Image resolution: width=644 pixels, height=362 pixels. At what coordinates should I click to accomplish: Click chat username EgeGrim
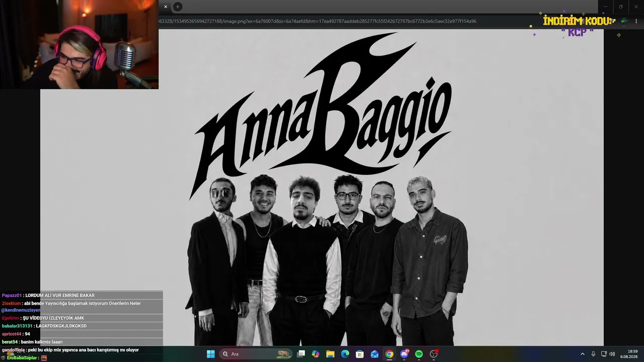[x=11, y=318]
